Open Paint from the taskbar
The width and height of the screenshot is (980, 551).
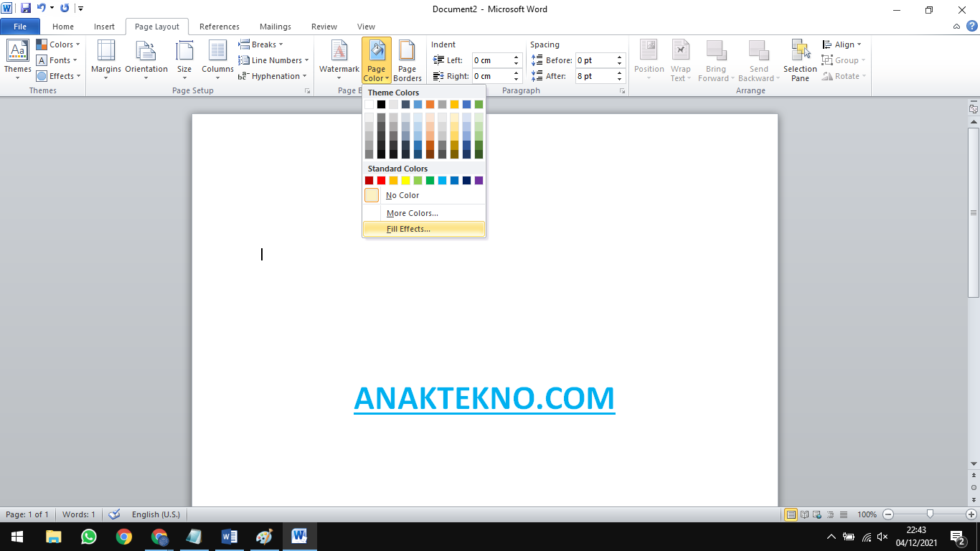265,537
